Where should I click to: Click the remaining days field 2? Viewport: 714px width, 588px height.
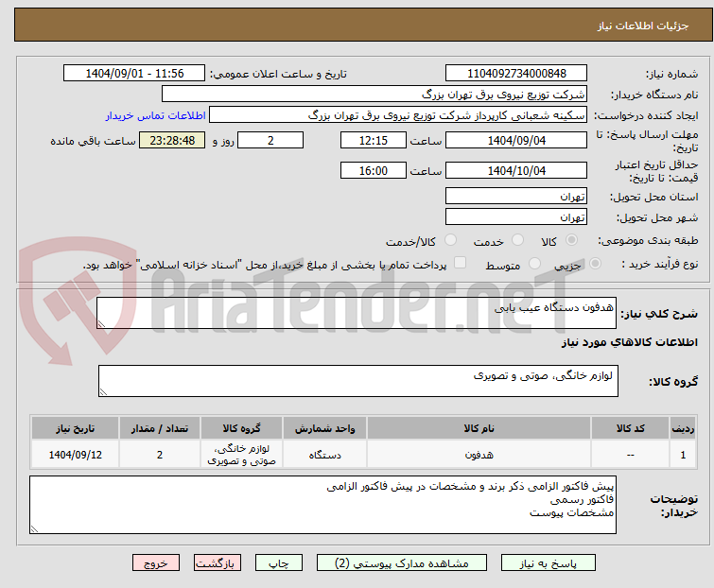(270, 140)
